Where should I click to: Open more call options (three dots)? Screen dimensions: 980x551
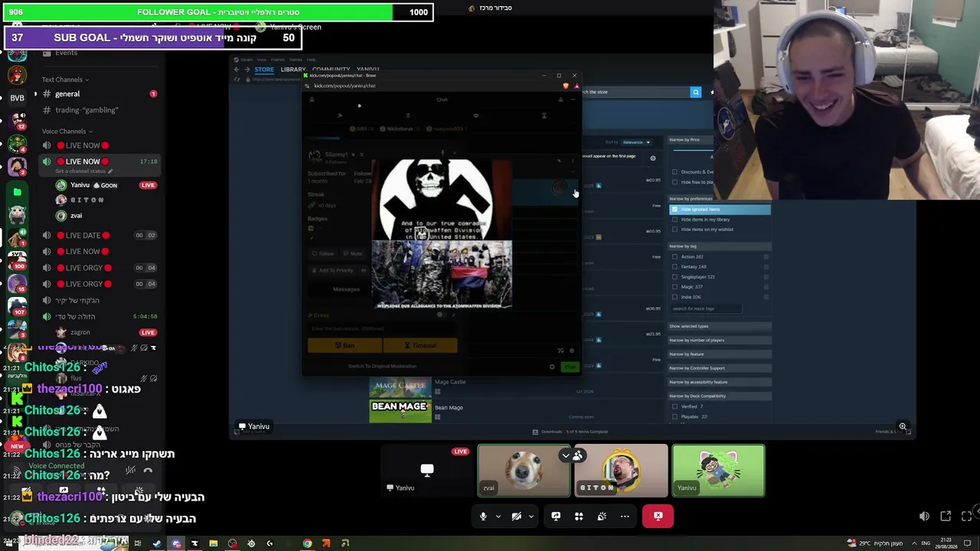(625, 517)
